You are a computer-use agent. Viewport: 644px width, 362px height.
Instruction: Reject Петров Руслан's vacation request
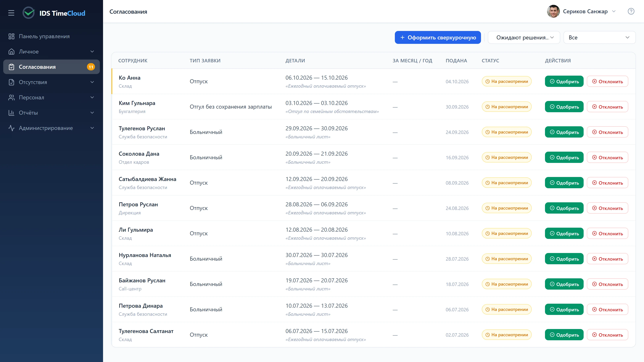[x=608, y=208]
